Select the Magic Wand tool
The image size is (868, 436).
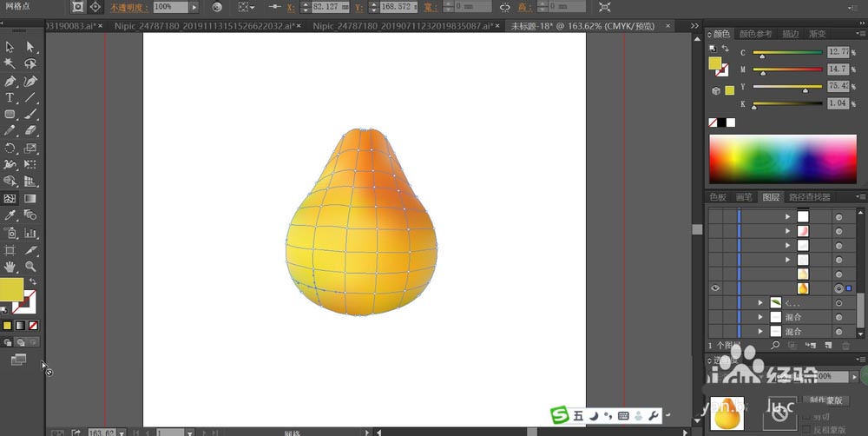(10, 63)
